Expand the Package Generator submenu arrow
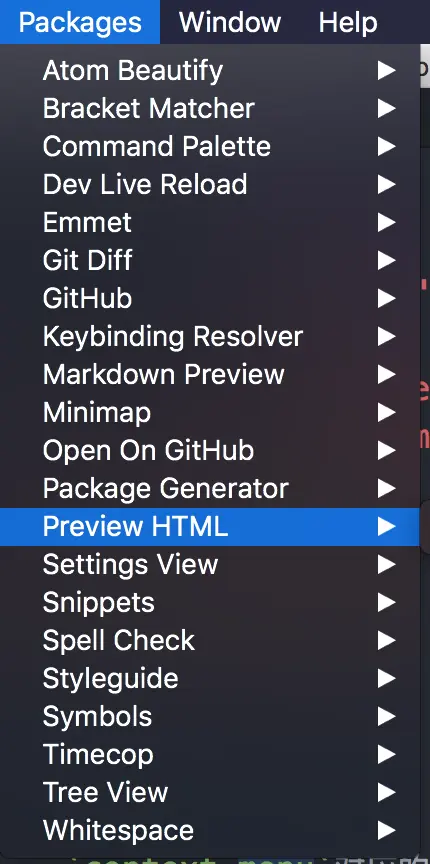The width and height of the screenshot is (430, 864). [x=386, y=489]
